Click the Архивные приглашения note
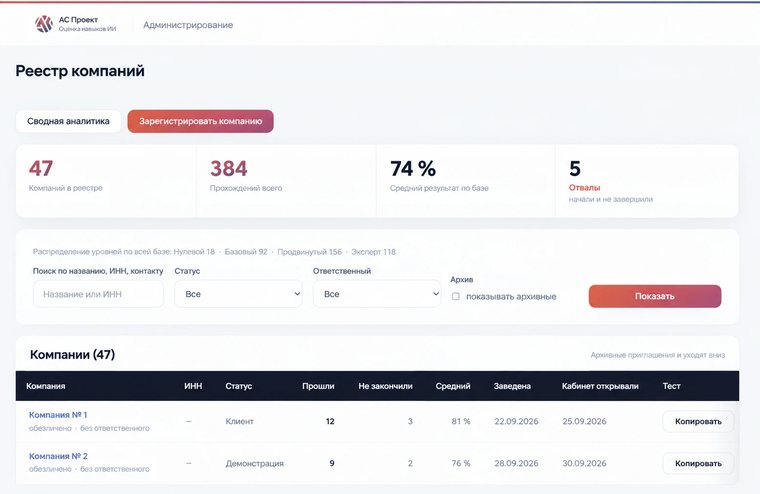 658,355
